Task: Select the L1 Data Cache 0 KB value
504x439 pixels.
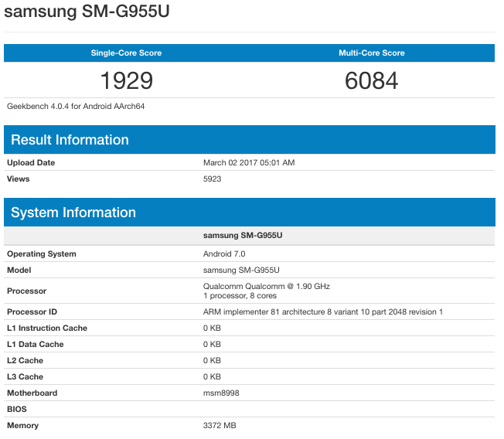Action: 212,344
